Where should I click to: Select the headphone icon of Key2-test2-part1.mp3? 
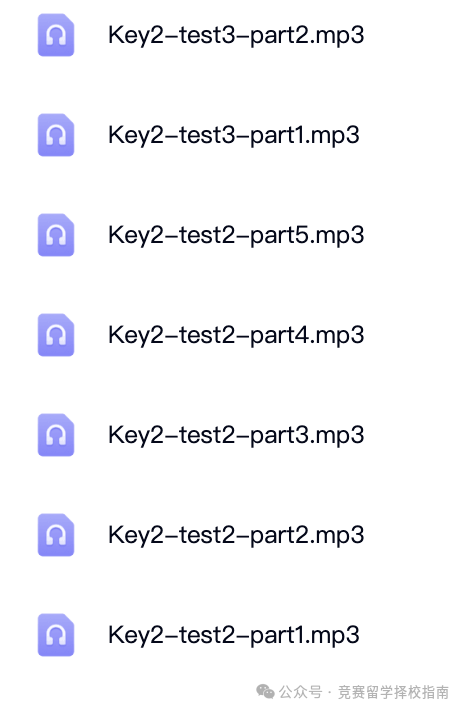click(56, 635)
